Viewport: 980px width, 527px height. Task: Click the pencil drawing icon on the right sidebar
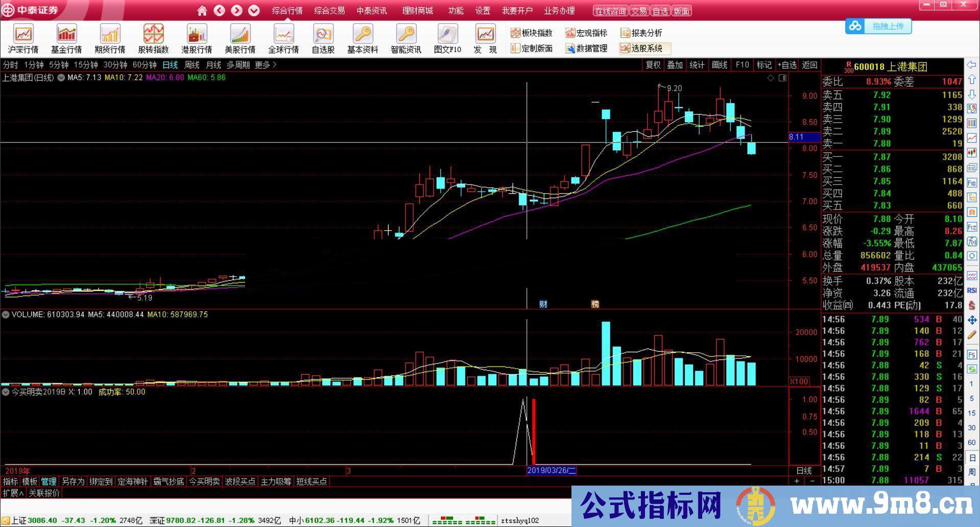pos(972,335)
